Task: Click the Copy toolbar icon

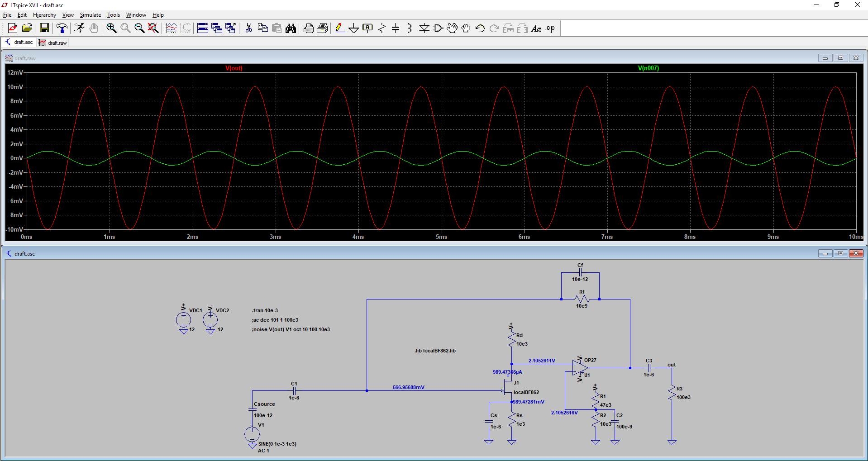Action: pos(262,28)
